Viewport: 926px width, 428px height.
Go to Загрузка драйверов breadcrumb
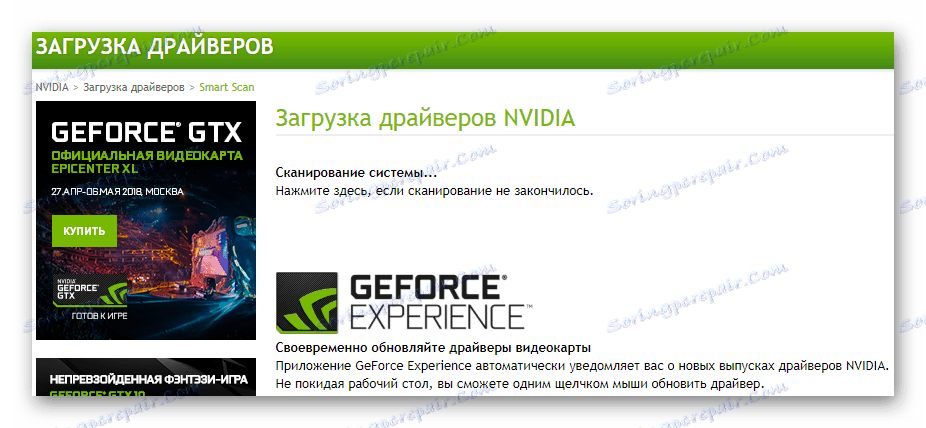[133, 87]
